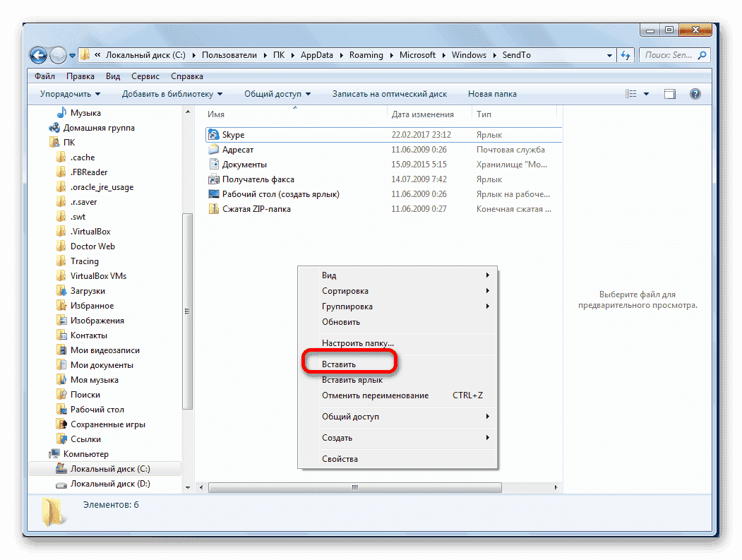Image resolution: width=742 pixels, height=560 pixels.
Task: Open Help via the question mark icon
Action: pos(695,93)
